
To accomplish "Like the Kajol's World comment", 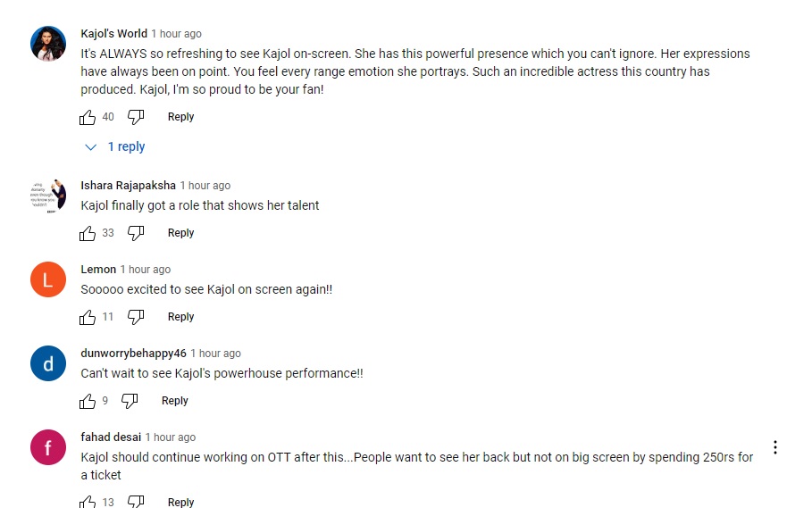I will point(88,118).
